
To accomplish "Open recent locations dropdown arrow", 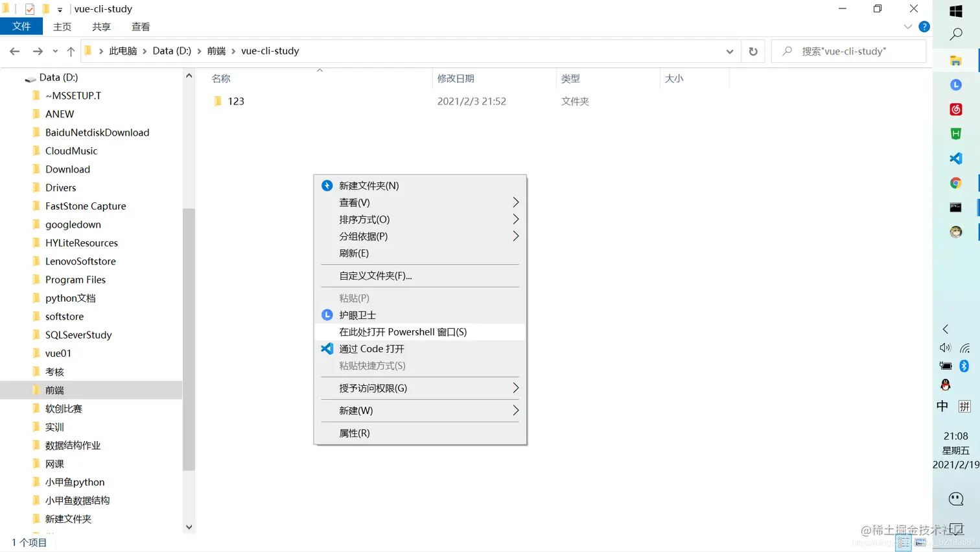I will pyautogui.click(x=55, y=51).
